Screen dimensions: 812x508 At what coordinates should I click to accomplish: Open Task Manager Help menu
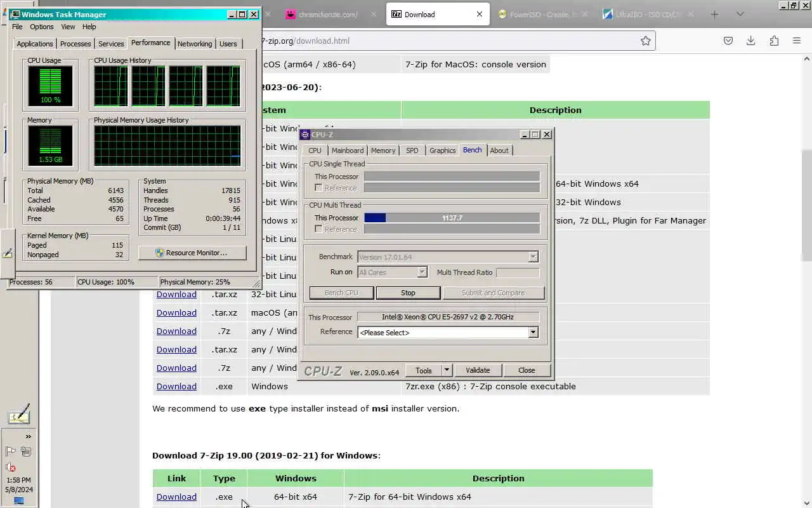[x=89, y=27]
